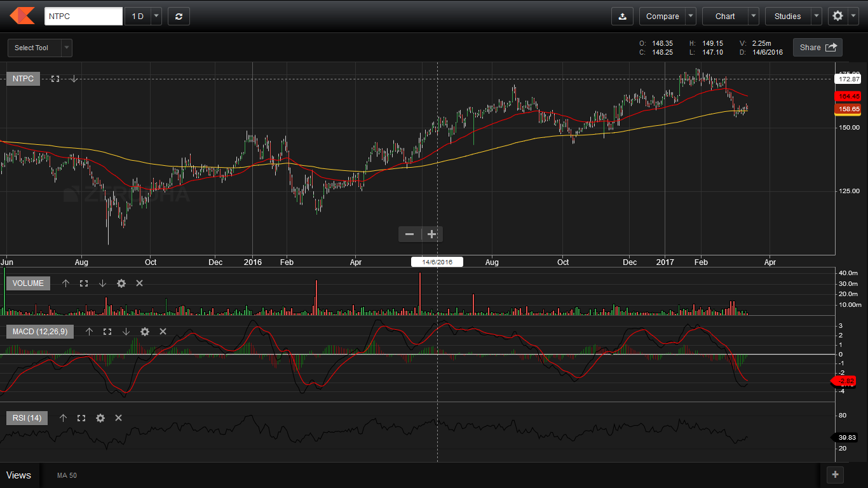868x488 pixels.
Task: Click the 2017 label on time axis
Action: click(x=665, y=262)
